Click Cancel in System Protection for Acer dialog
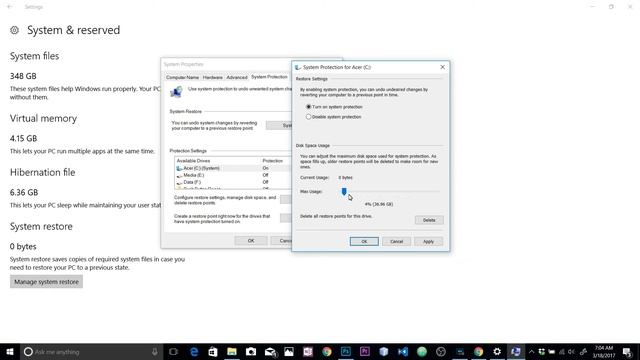Screen dimensions: 640x360 [396, 241]
